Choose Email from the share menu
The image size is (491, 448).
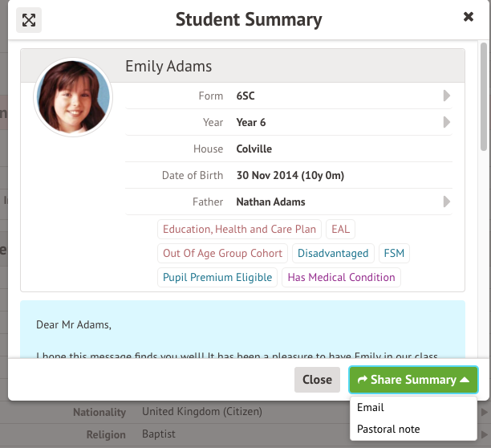tap(371, 408)
